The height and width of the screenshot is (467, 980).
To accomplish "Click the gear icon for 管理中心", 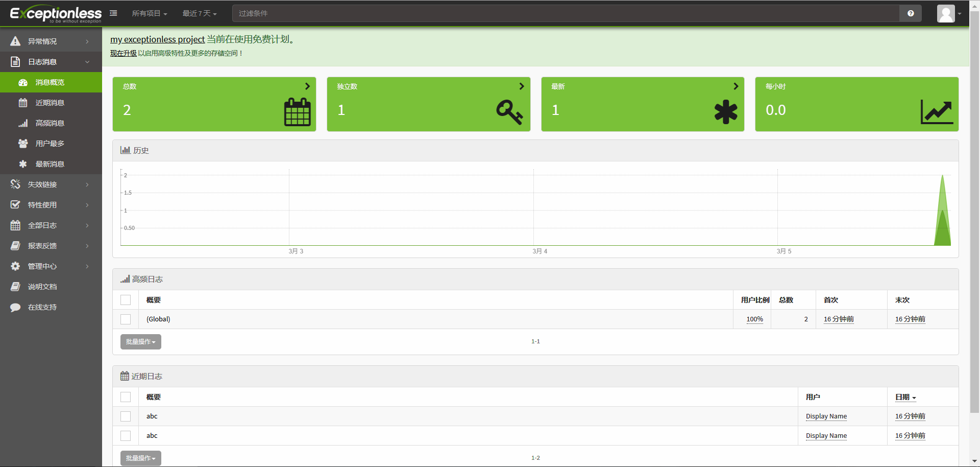I will [x=15, y=266].
